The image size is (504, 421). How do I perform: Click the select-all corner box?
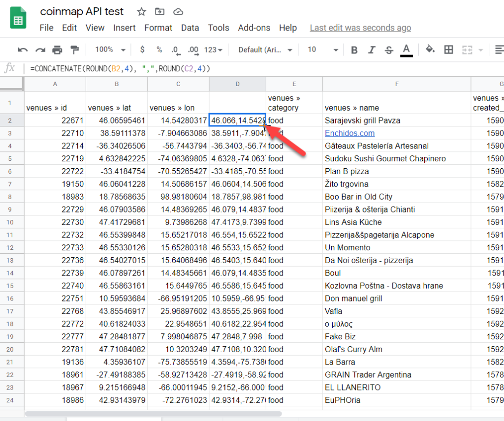pos(12,84)
